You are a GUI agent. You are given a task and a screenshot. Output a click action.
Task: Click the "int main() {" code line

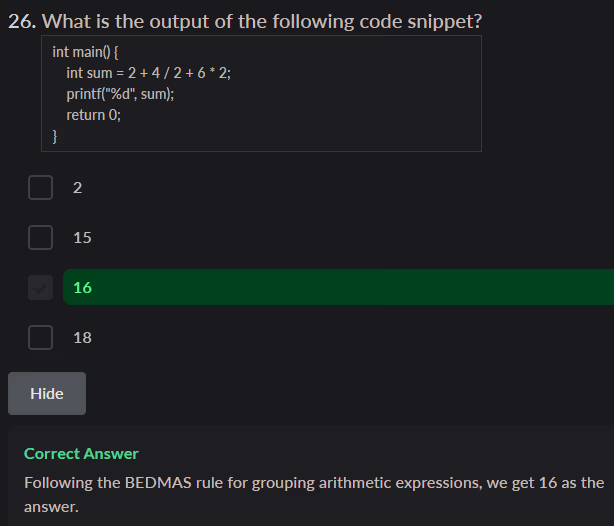point(92,51)
